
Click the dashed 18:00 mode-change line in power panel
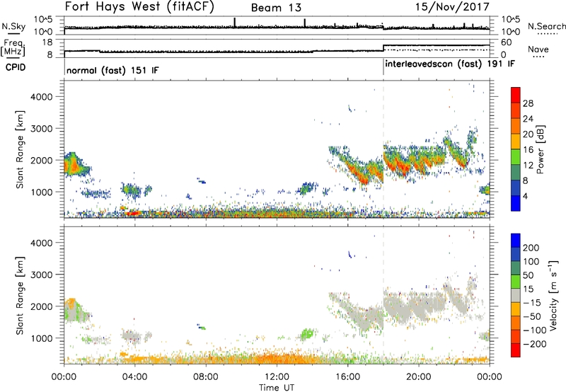coord(383,149)
